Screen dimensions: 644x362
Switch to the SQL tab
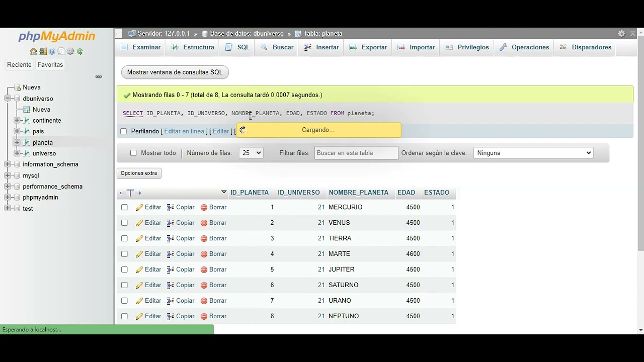coord(237,47)
